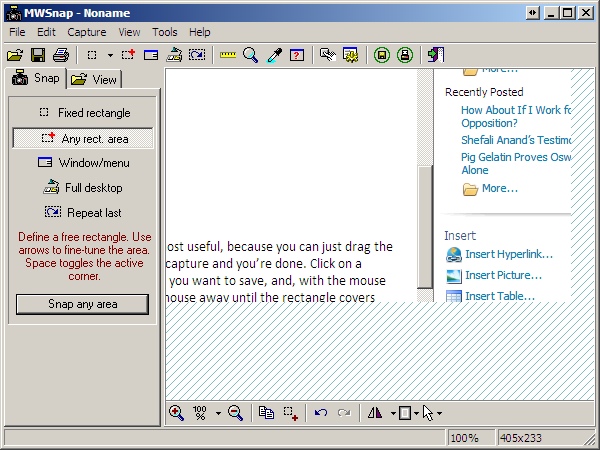Select the Fixed rectangle snap mode
This screenshot has width=600, height=450.
(83, 113)
